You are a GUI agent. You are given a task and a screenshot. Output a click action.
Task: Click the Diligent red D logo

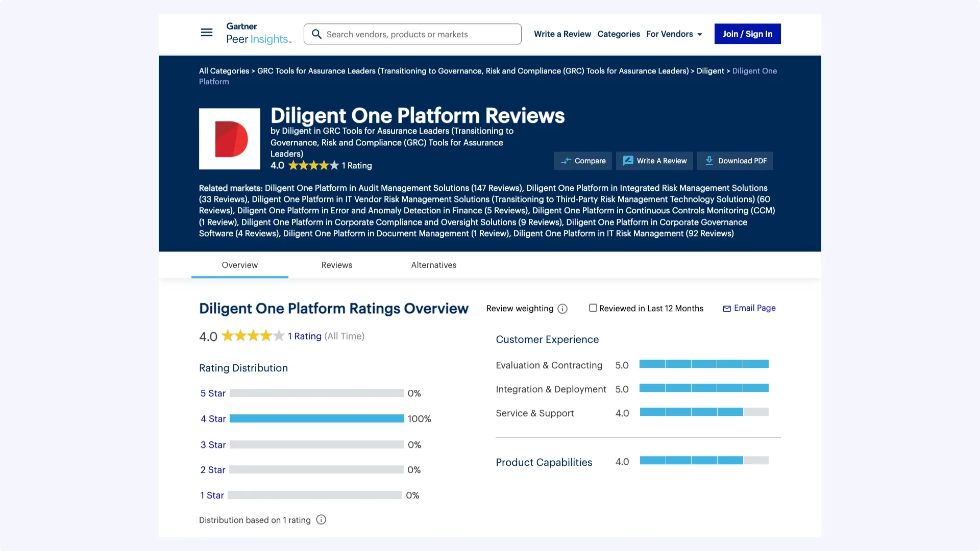point(230,139)
